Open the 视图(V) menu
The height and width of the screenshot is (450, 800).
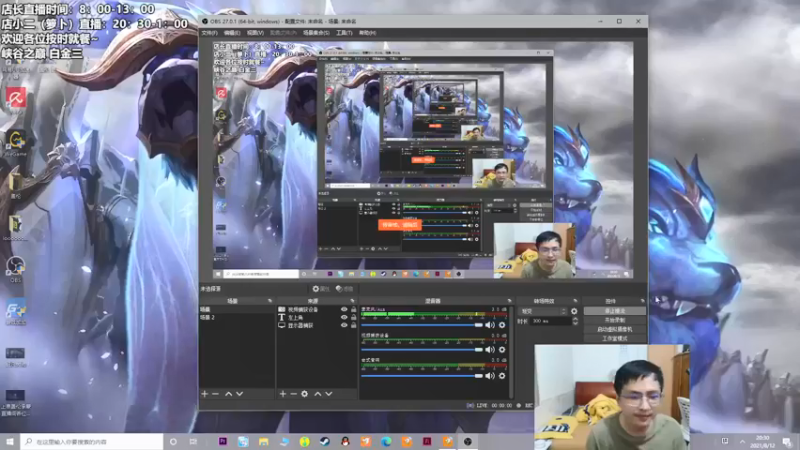[x=255, y=33]
